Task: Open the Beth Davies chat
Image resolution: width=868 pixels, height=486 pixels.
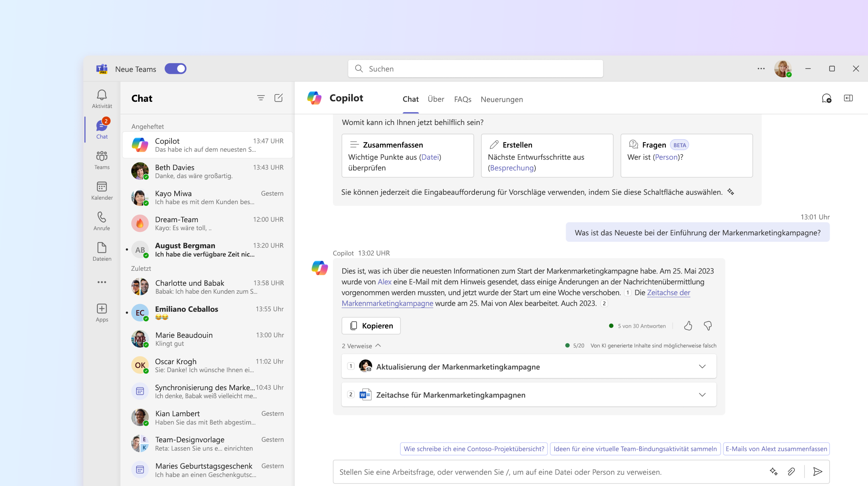Action: (207, 171)
